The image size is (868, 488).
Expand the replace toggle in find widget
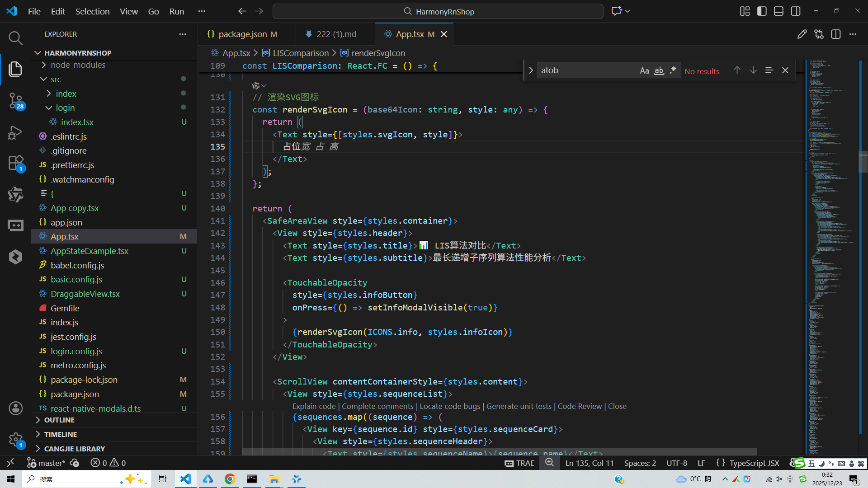click(531, 70)
